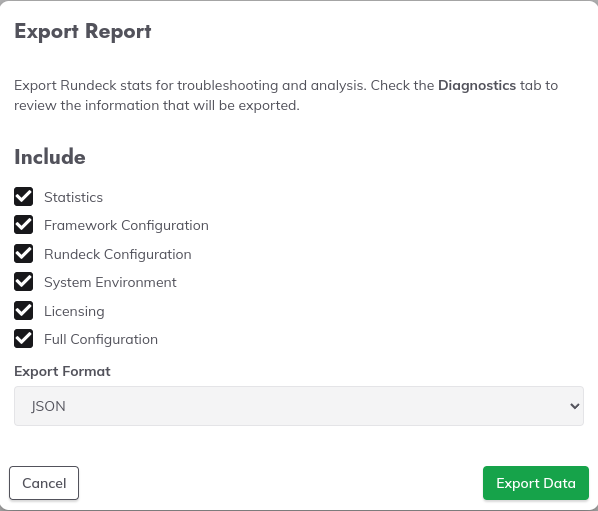
Task: Click the System Environment label
Action: coord(110,283)
